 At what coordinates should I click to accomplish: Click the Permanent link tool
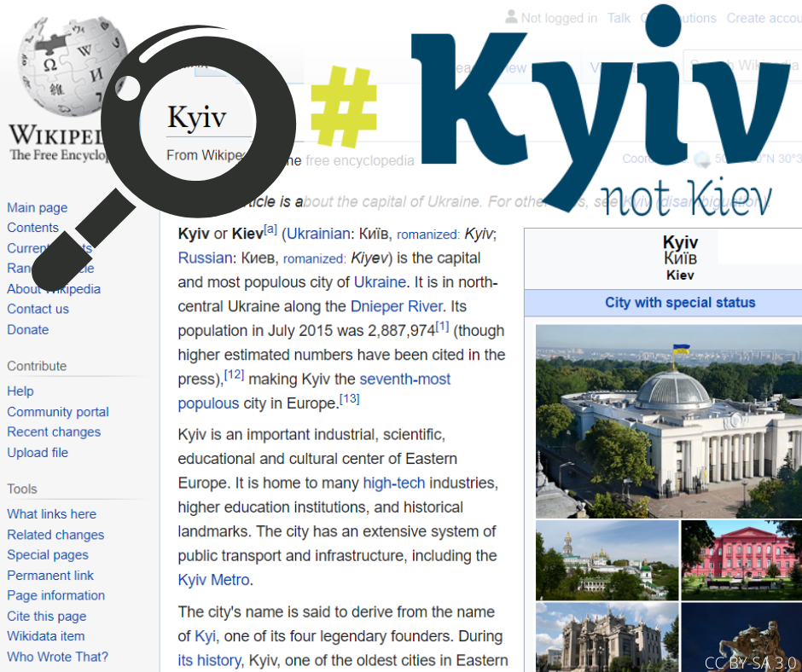(50, 576)
